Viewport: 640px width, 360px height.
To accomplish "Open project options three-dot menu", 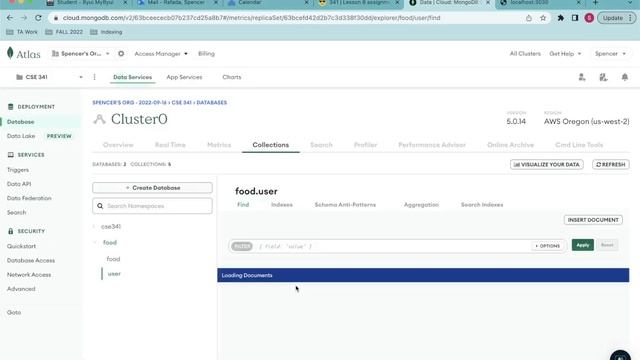I will (x=94, y=77).
